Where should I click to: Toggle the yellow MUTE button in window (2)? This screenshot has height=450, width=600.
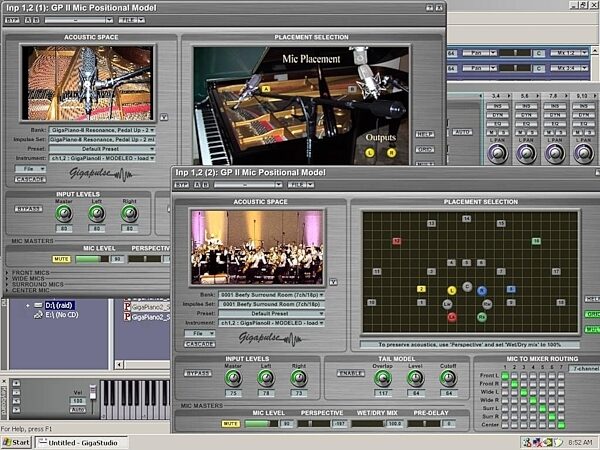point(231,424)
